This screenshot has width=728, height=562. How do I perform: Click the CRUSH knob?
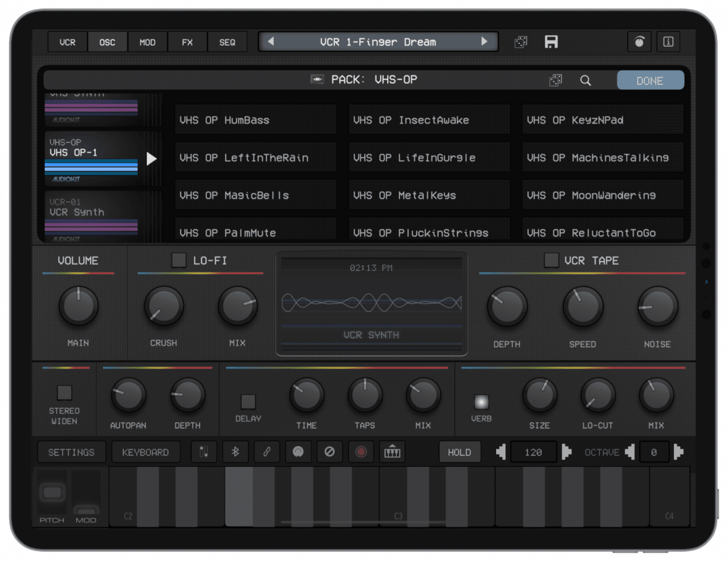(x=164, y=305)
